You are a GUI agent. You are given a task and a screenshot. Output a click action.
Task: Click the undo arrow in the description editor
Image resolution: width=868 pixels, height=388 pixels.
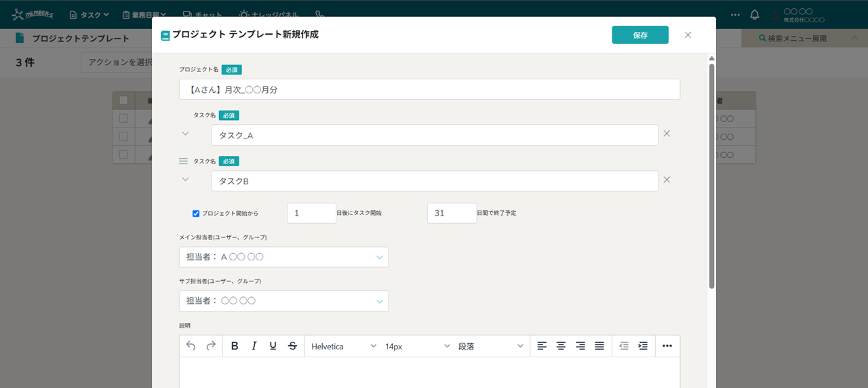click(x=191, y=346)
